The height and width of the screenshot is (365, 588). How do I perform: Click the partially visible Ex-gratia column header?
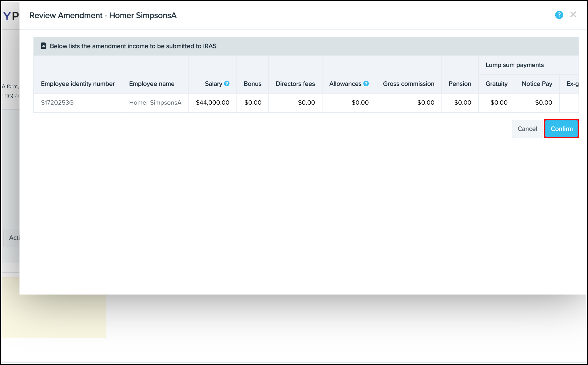click(572, 84)
